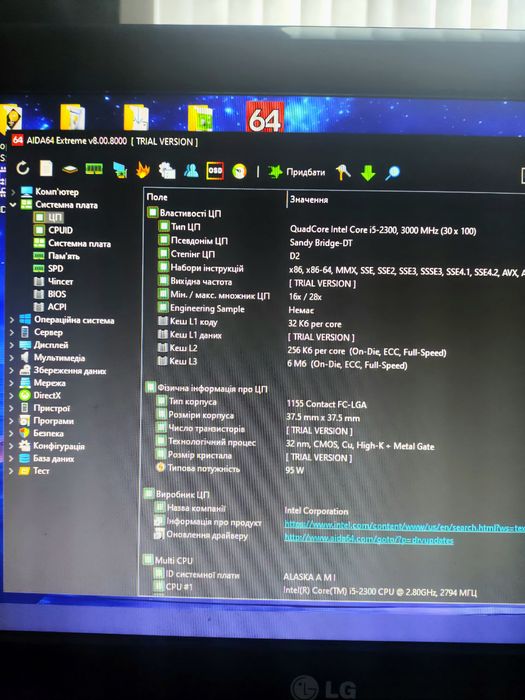
Task: Select the Безпека tree item
Action: pos(42,433)
